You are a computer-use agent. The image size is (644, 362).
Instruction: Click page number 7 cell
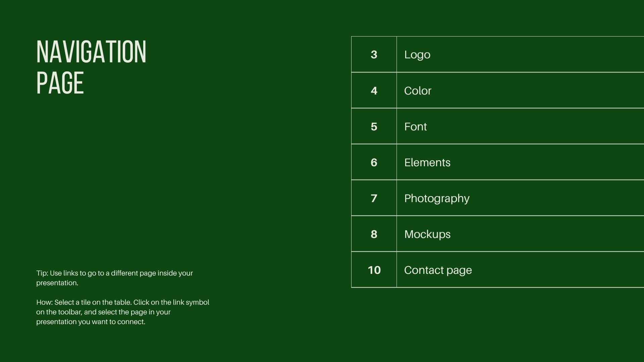coord(374,198)
